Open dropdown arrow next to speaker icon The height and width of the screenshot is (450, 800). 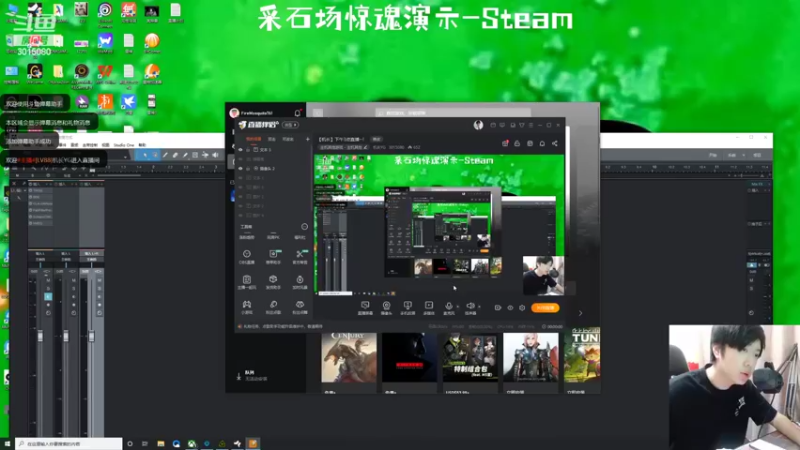coord(479,307)
